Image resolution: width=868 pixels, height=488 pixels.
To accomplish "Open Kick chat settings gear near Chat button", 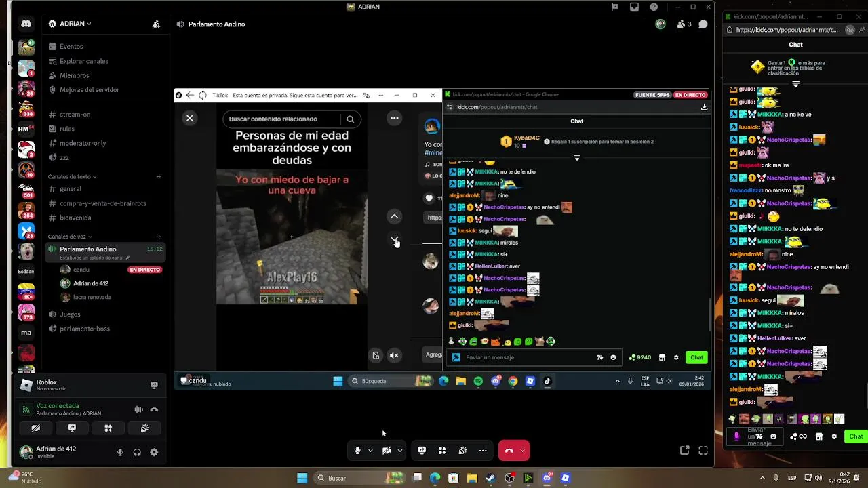I will [x=834, y=436].
